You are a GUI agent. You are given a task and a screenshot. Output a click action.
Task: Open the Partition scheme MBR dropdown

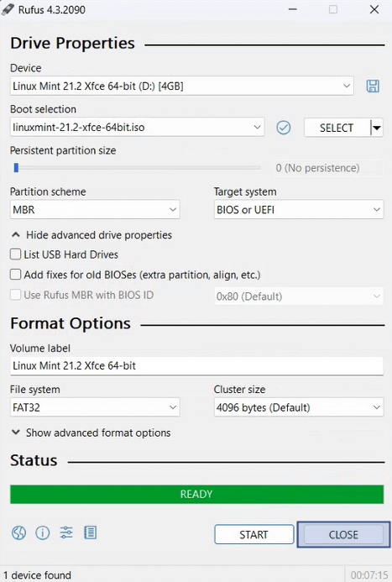point(95,210)
